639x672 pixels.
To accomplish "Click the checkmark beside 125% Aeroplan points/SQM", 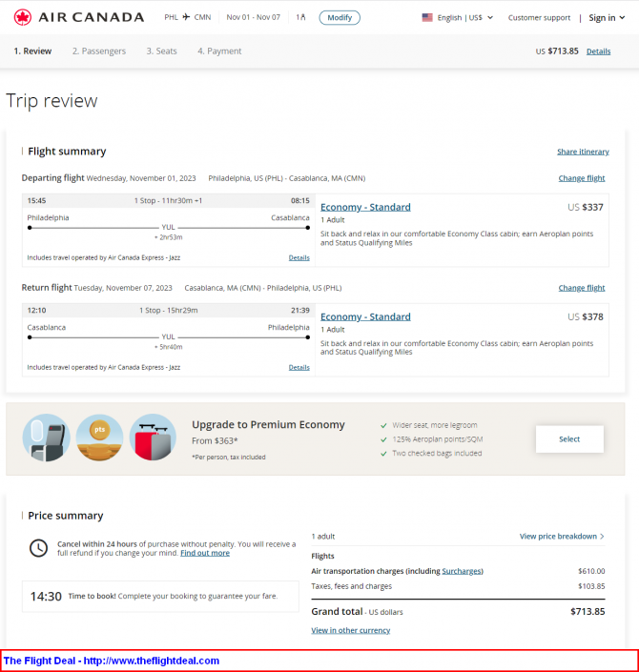I will click(x=383, y=439).
